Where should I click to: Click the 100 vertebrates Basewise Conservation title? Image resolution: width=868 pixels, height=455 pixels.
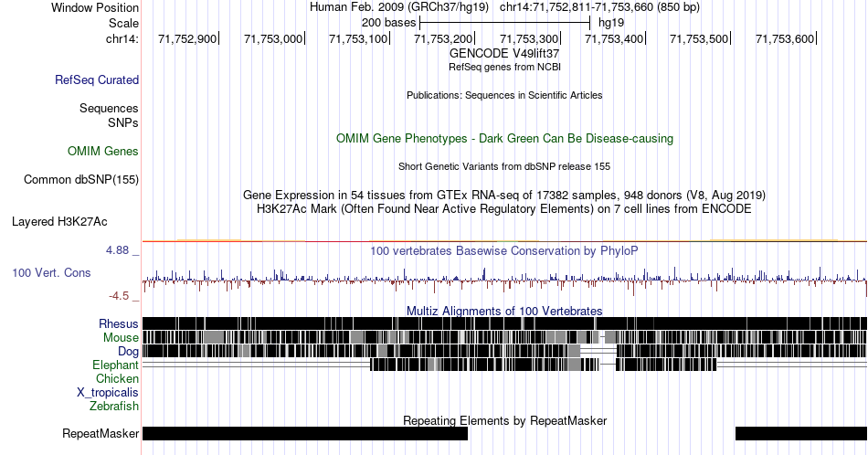coord(504,250)
